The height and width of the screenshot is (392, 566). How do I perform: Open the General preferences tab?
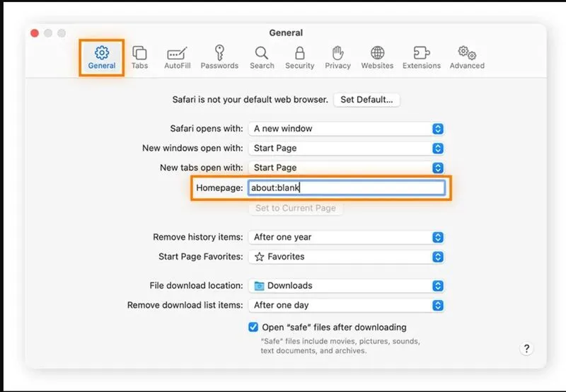[102, 58]
